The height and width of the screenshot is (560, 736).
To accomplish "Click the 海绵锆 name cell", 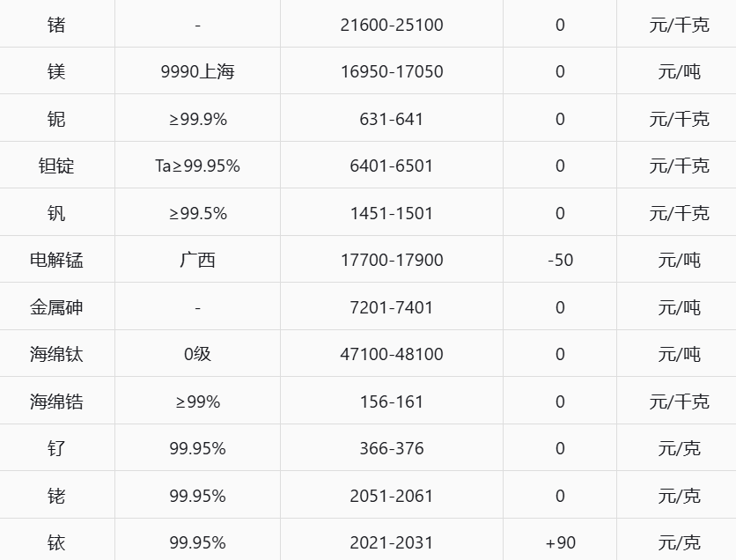I will (x=56, y=402).
